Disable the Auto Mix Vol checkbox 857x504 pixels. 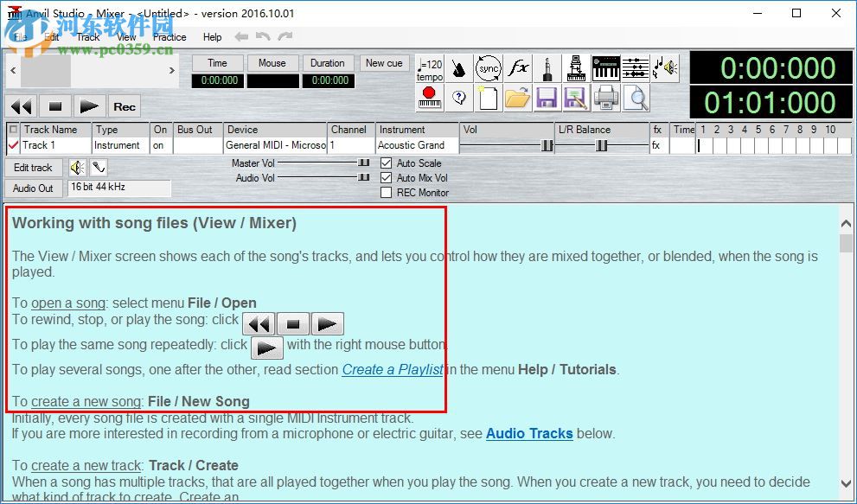(387, 178)
